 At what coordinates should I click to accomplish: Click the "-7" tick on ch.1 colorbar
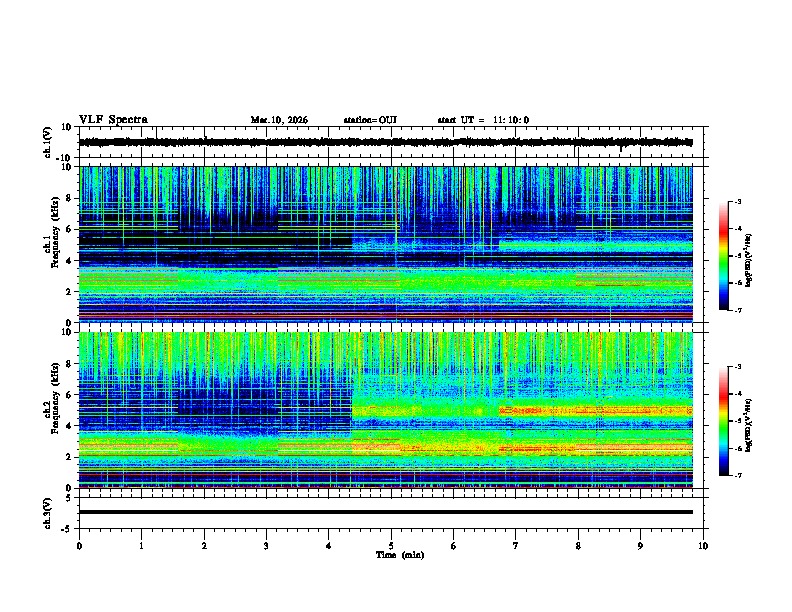point(737,310)
